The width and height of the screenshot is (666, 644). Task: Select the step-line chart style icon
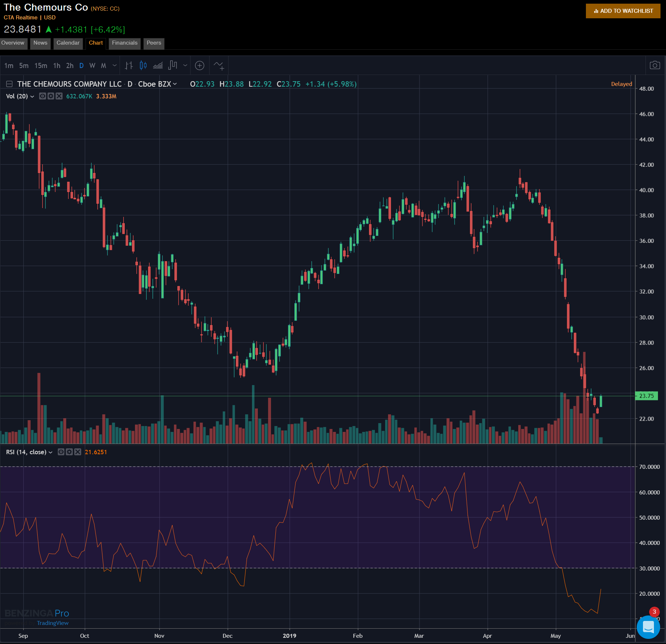pos(173,65)
